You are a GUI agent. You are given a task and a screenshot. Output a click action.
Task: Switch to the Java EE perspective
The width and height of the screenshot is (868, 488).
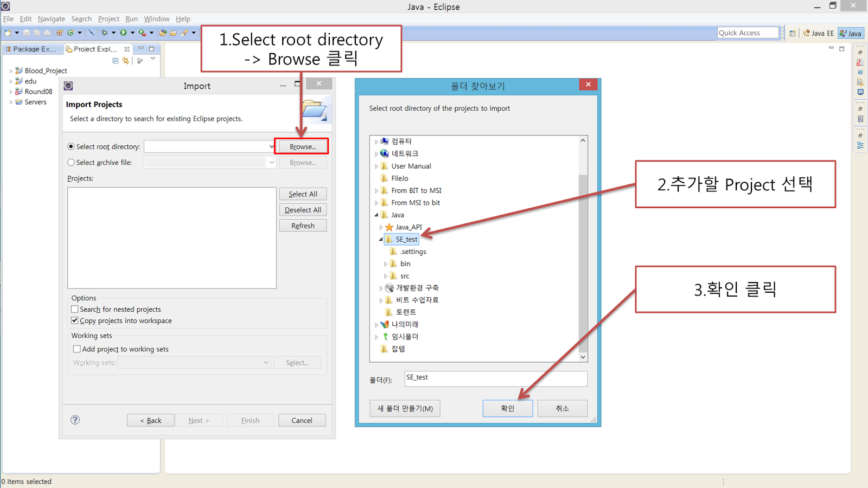[819, 33]
